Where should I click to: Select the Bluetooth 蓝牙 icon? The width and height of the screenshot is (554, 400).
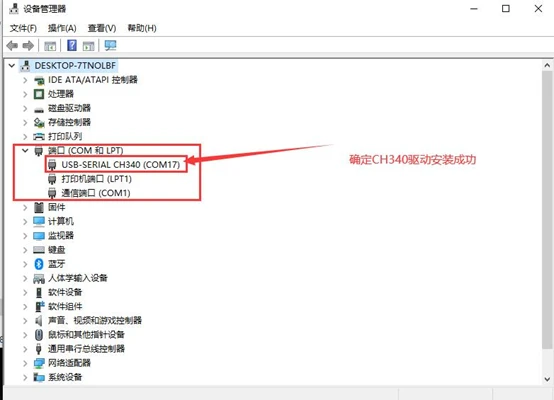[39, 264]
